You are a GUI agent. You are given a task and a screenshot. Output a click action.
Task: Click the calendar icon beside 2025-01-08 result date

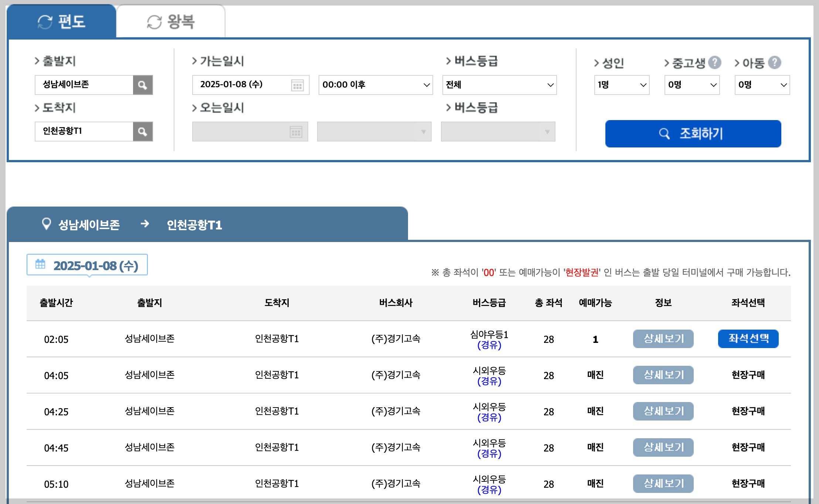point(41,265)
